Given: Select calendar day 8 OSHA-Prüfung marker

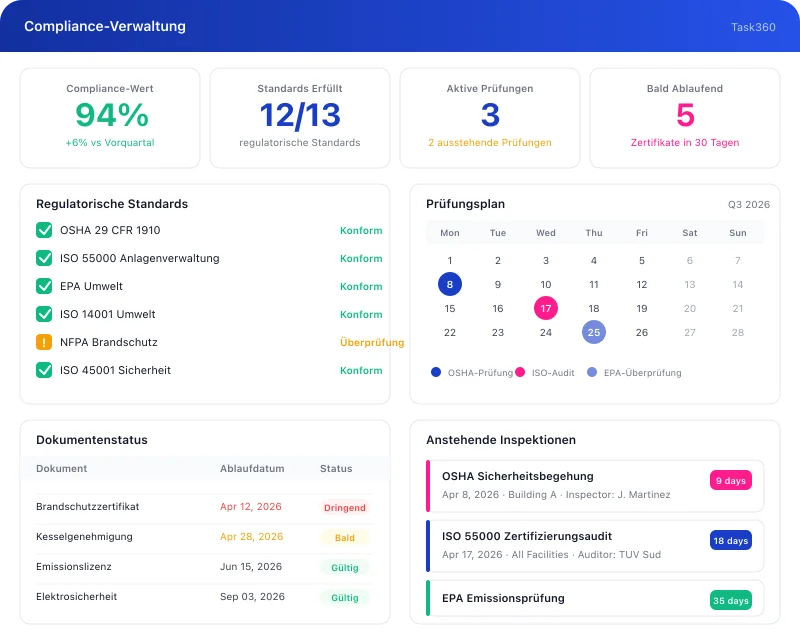Looking at the screenshot, I should pyautogui.click(x=450, y=284).
